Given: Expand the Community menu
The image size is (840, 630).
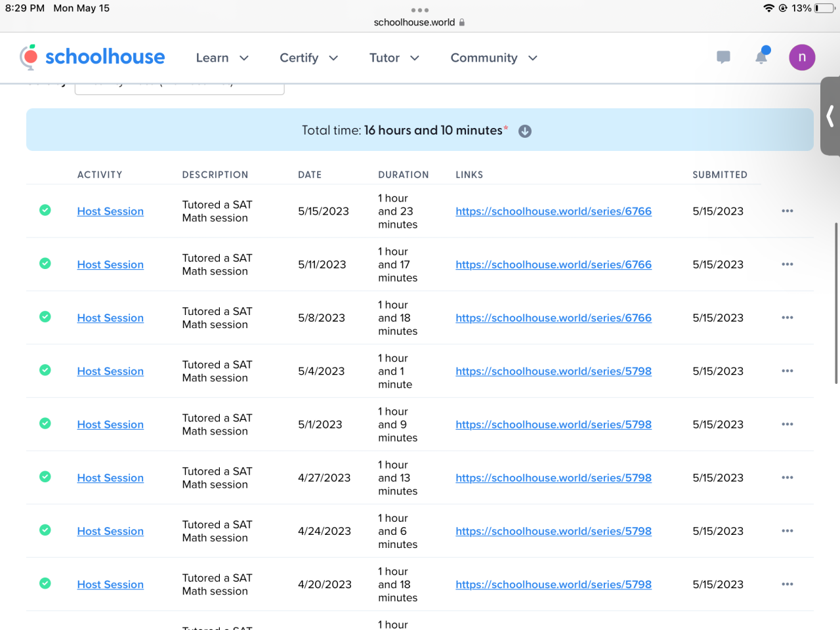Looking at the screenshot, I should 494,58.
